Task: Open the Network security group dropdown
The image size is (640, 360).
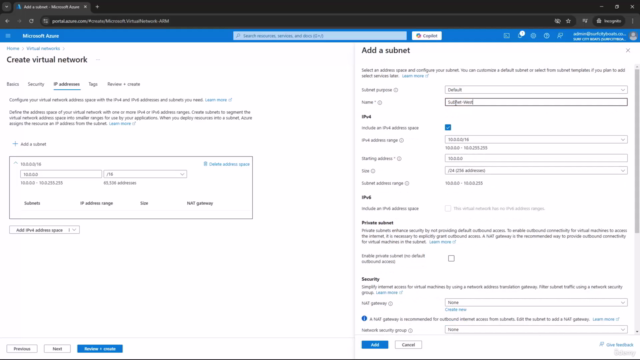Action: 536,329
